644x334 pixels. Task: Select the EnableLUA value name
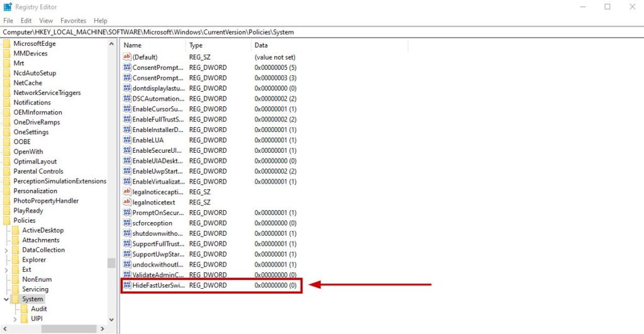pos(148,140)
